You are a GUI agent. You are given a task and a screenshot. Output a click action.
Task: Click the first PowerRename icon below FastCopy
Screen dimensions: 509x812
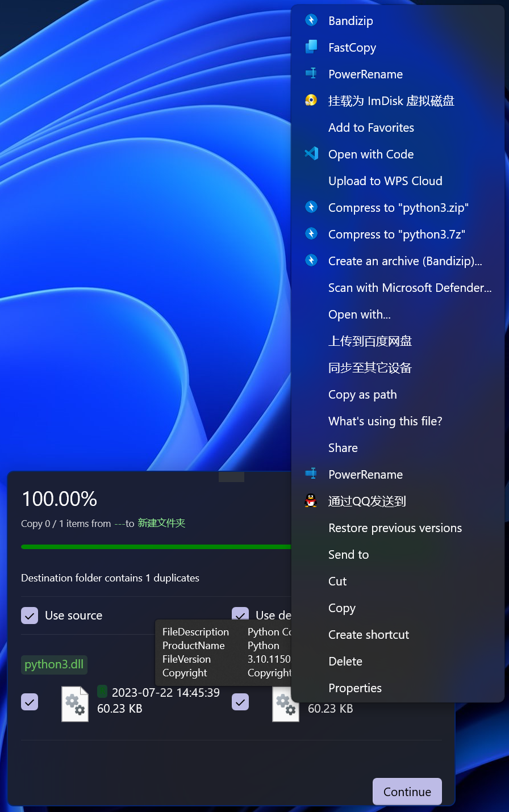311,74
